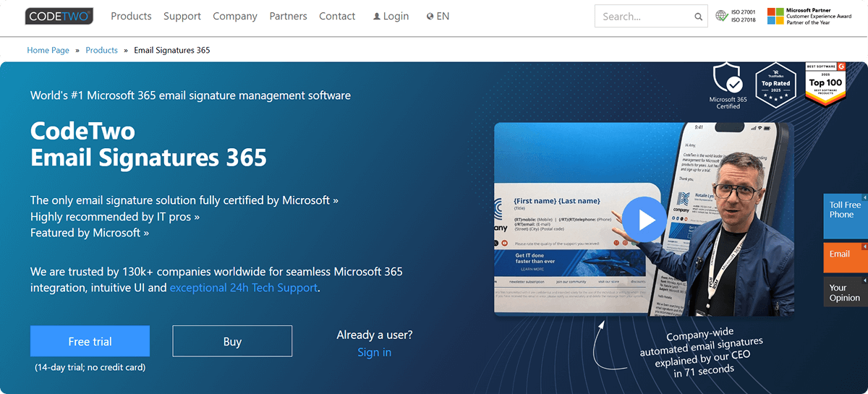Open 'exceptional 24h Tech Support' link
The image size is (868, 394).
[244, 288]
